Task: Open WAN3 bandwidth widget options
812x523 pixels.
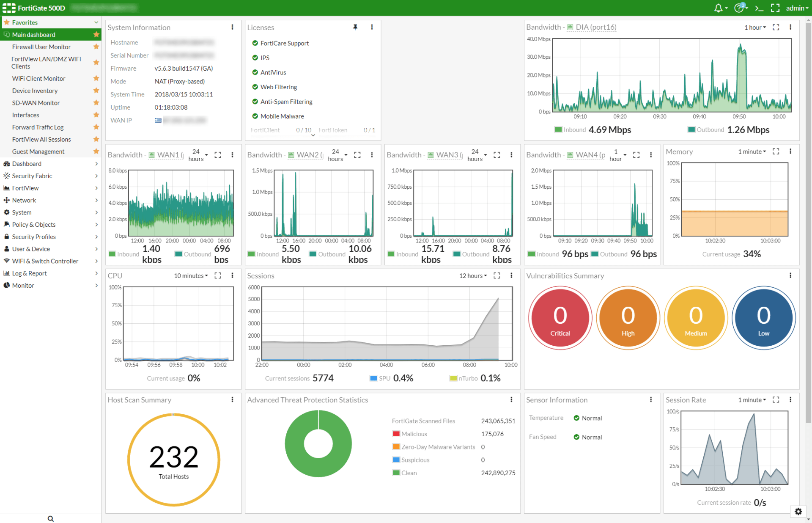Action: tap(511, 155)
